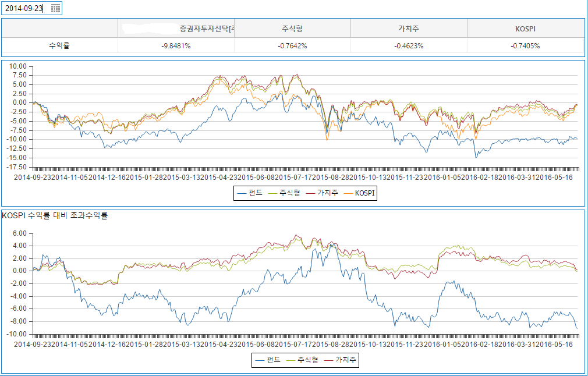Click the 2014-09-23 date input field
588x376 pixels.
[26, 8]
